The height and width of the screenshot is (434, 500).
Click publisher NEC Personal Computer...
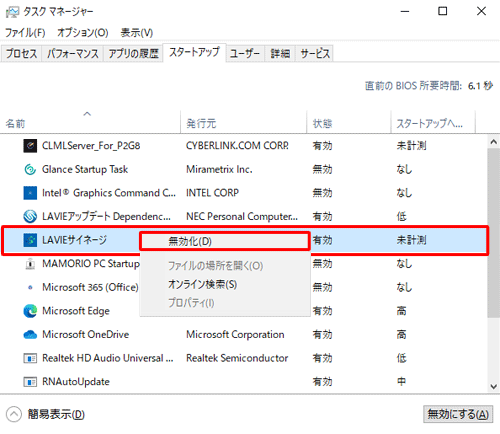(242, 217)
